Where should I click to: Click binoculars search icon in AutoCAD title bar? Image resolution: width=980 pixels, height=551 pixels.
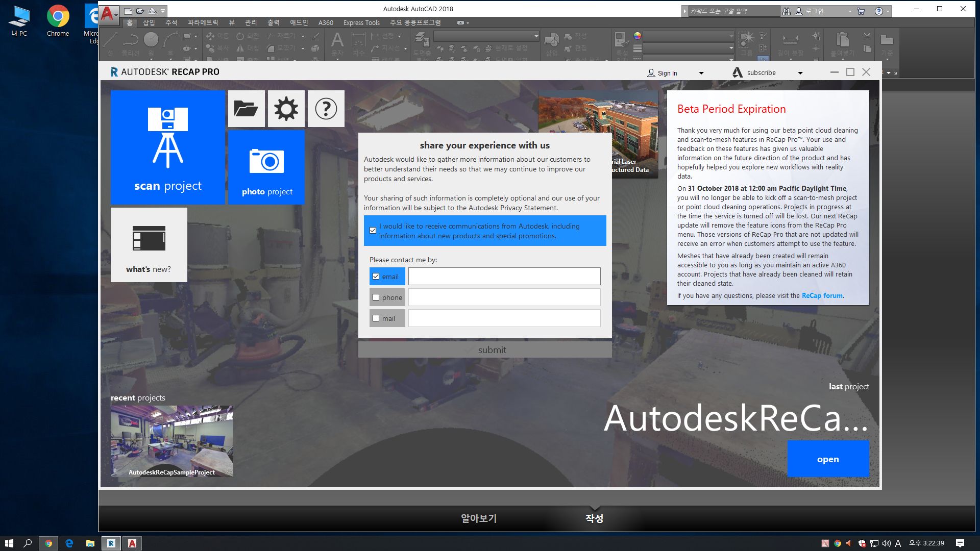coord(787,11)
